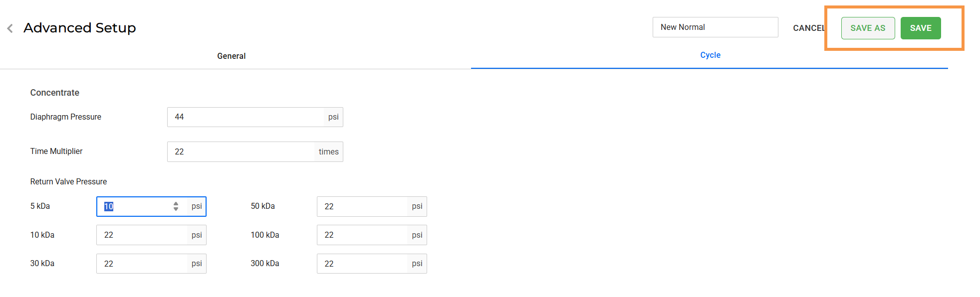Focus the New Normal name field
Viewport: 980px width, 297px height.
715,27
